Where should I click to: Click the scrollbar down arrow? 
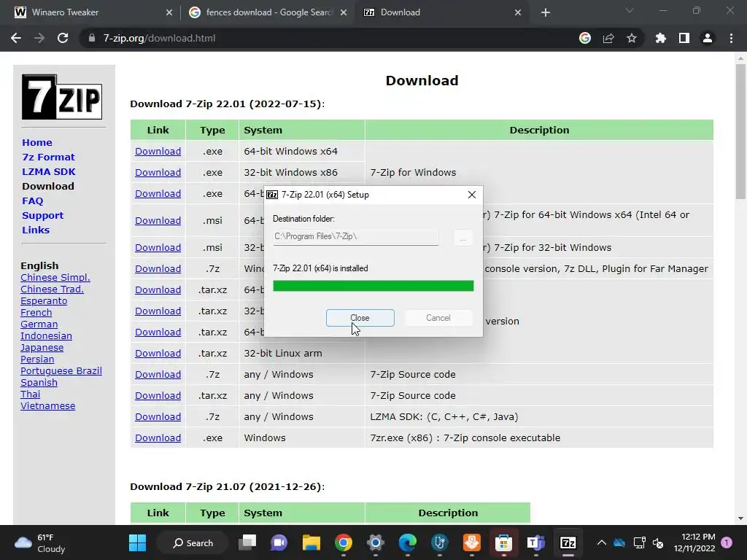740,518
